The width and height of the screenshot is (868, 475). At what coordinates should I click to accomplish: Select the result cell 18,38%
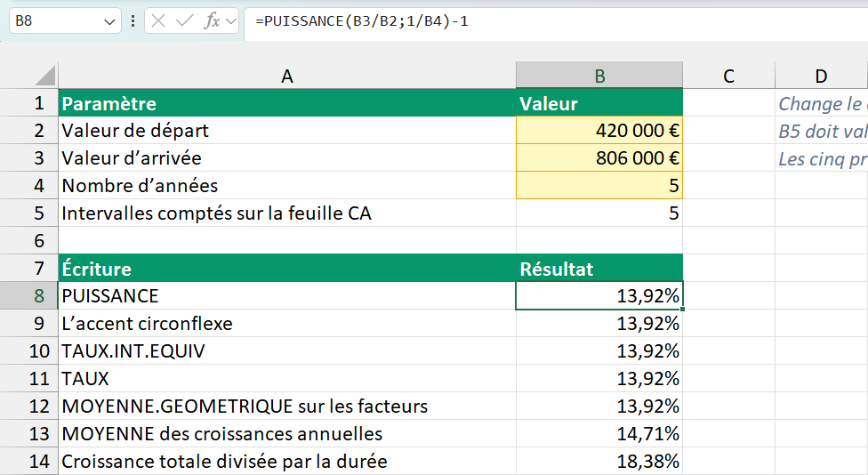[599, 461]
